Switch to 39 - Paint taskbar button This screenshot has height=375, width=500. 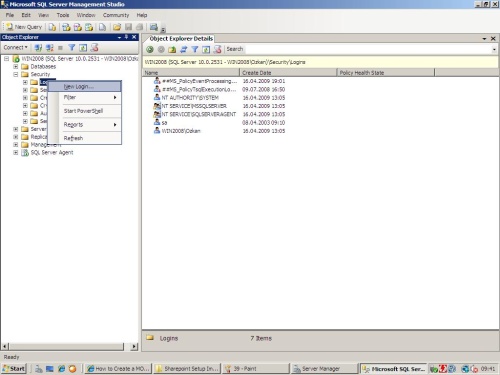tap(256, 369)
